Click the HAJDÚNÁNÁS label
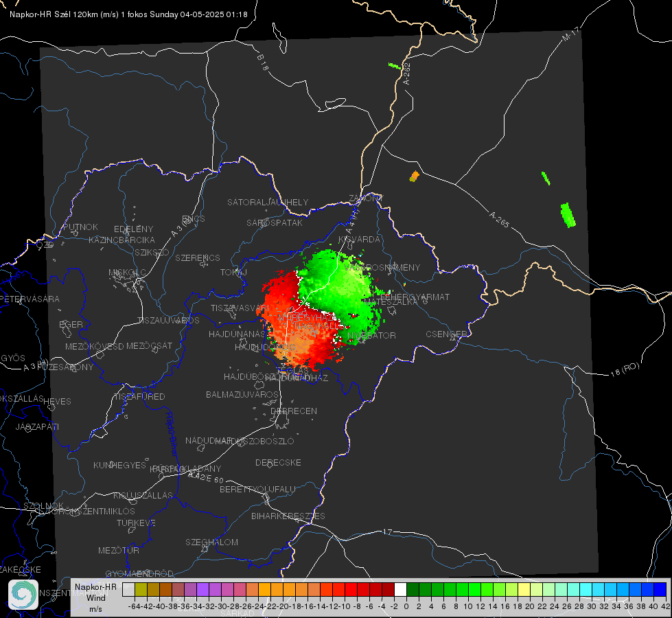This screenshot has width=672, height=618. click(237, 334)
